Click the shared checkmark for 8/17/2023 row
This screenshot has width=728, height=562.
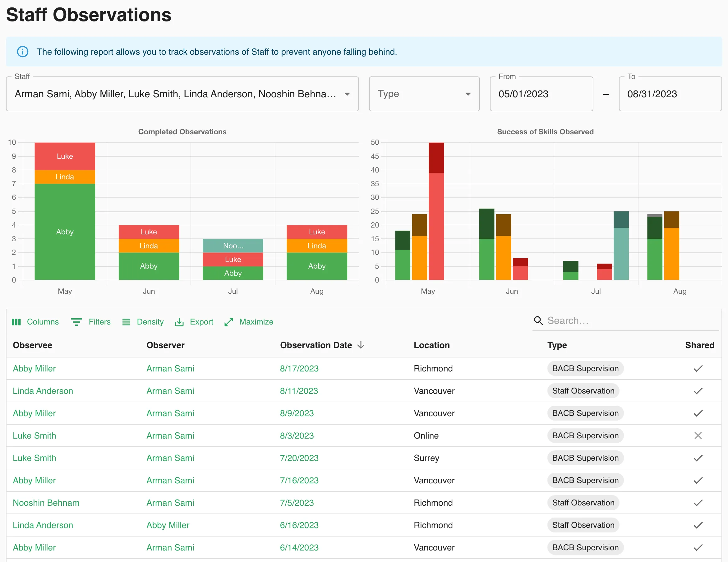pos(698,369)
